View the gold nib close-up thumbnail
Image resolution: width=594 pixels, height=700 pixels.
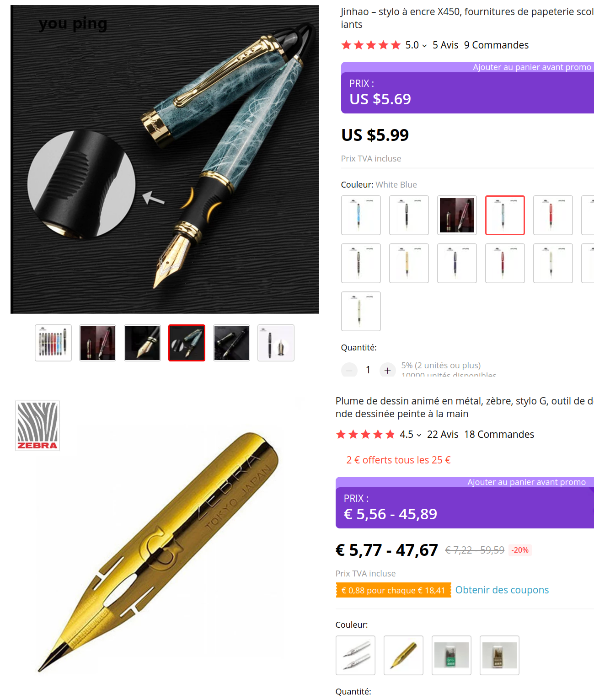coord(142,343)
